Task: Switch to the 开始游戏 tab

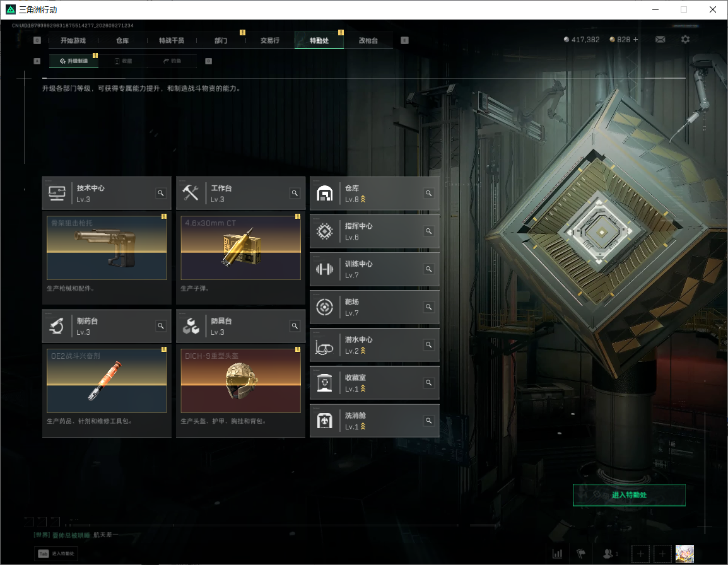Action: coord(73,40)
